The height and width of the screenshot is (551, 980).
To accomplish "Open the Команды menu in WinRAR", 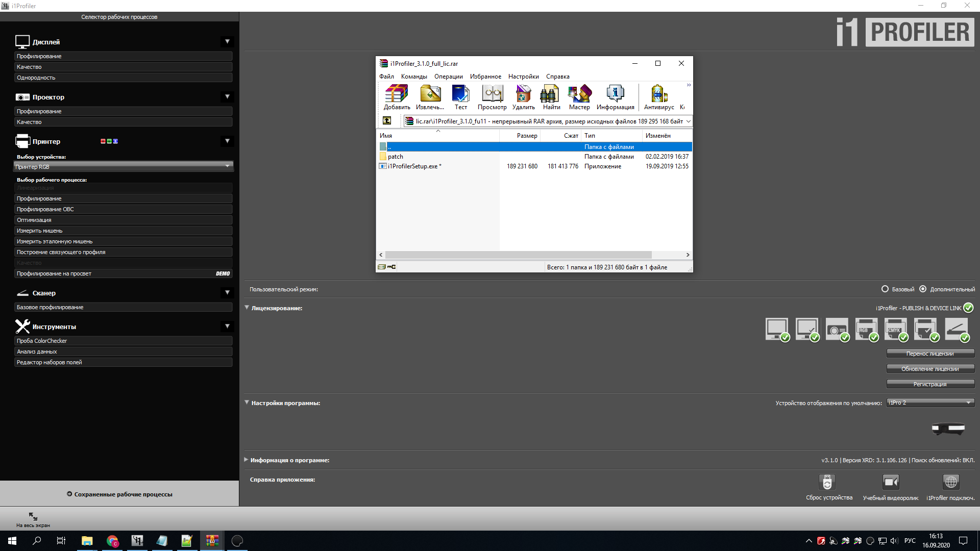I will tap(414, 77).
